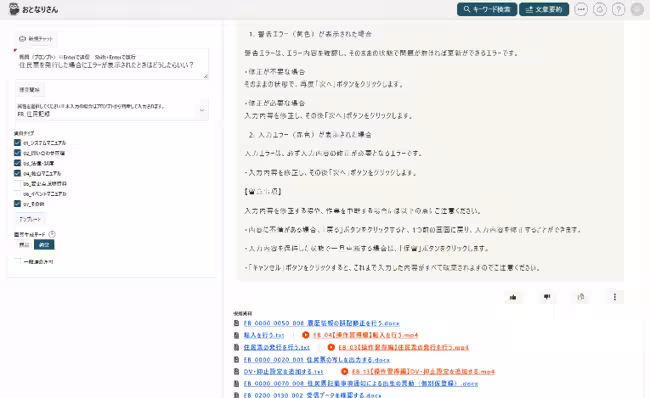Screen dimensions: 650x398
Task: Uncheck the 04 manual type checkbox
Action: pos(17,173)
